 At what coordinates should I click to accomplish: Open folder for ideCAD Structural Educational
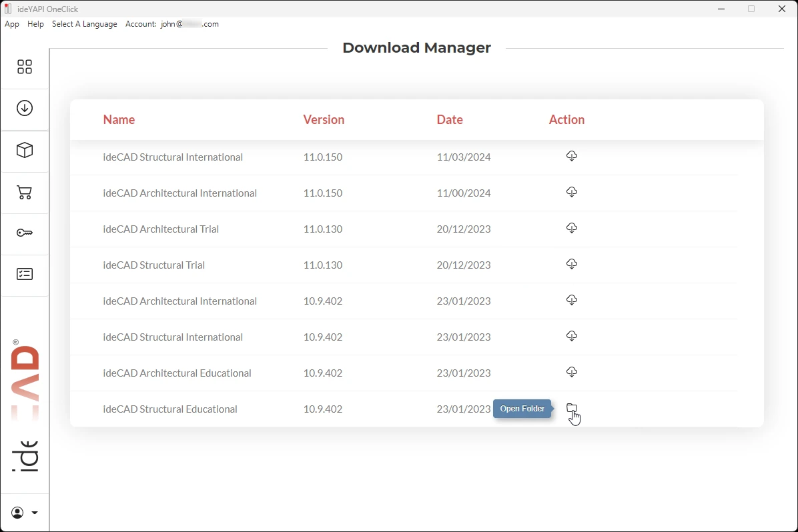click(572, 408)
